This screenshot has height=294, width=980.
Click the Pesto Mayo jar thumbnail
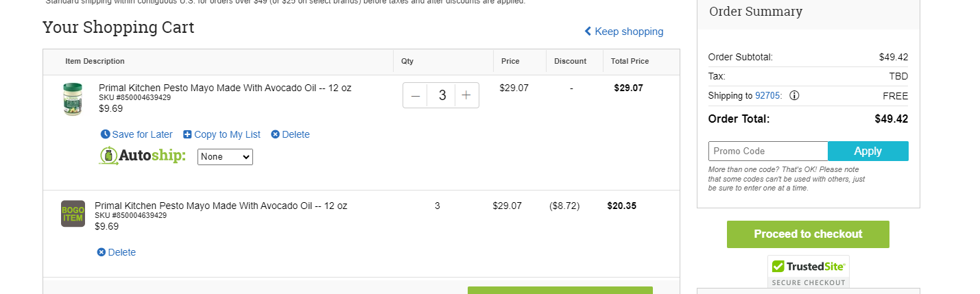coord(72,99)
